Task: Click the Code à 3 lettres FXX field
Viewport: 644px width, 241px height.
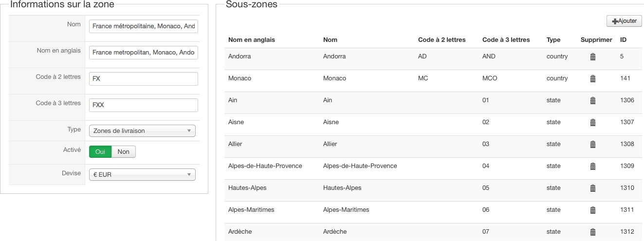Action: click(x=144, y=105)
